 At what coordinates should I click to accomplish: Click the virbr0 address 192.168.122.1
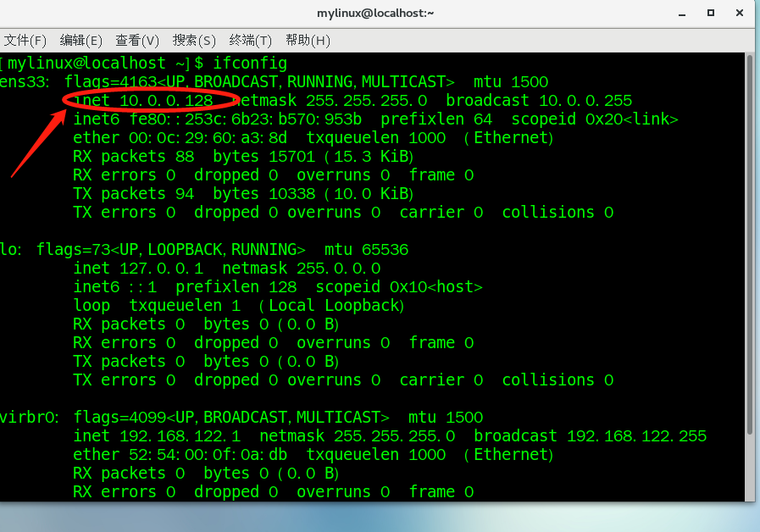pyautogui.click(x=180, y=435)
